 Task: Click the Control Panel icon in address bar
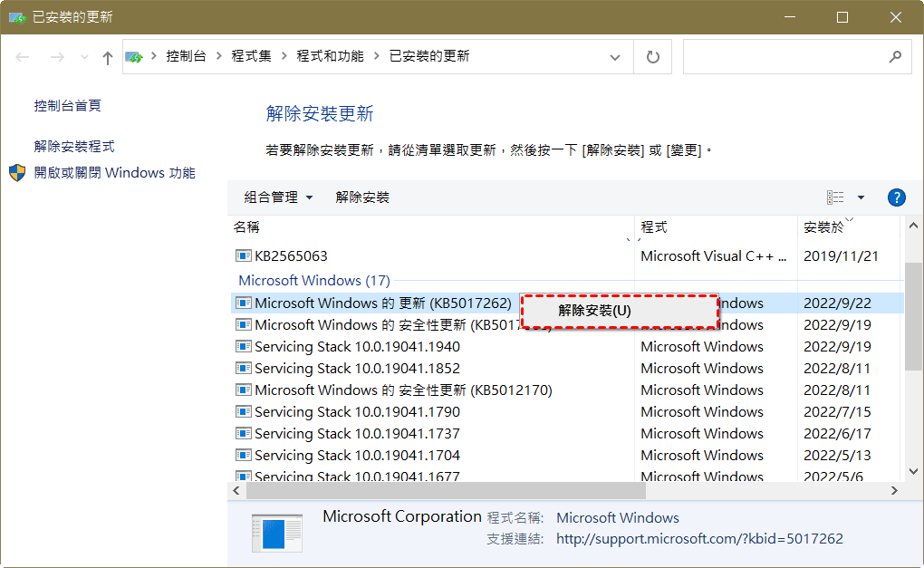pos(134,57)
